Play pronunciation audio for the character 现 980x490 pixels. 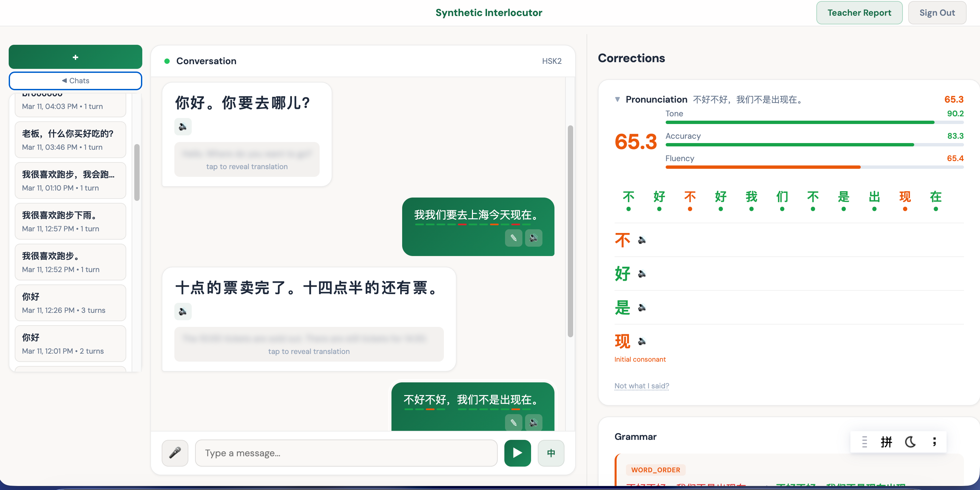click(x=642, y=342)
